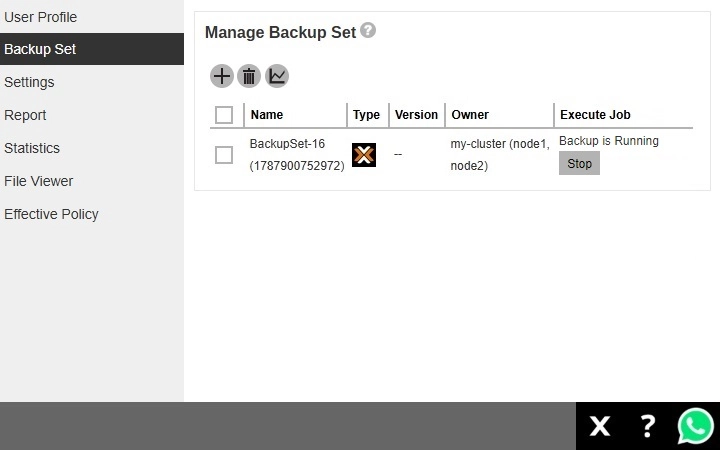Viewport: 720px width, 450px height.
Task: Open BackupSet-16 name link
Action: 297,155
